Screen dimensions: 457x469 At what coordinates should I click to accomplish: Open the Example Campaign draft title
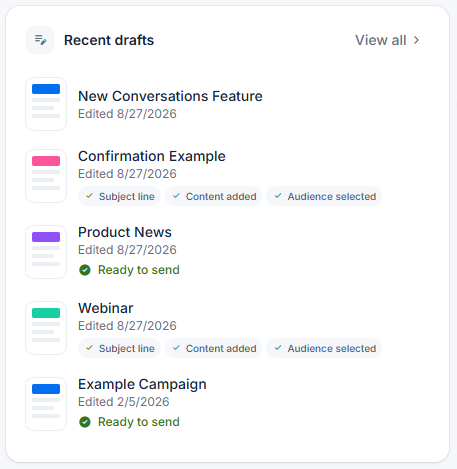tap(142, 384)
